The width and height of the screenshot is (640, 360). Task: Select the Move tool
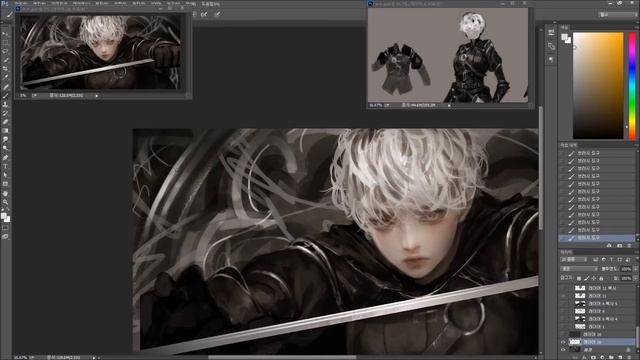(5, 34)
